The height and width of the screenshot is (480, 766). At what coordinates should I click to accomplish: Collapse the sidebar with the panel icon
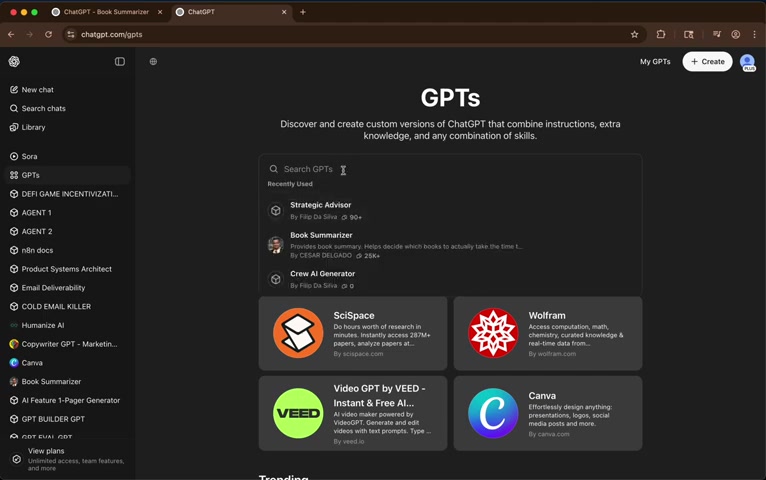click(120, 62)
